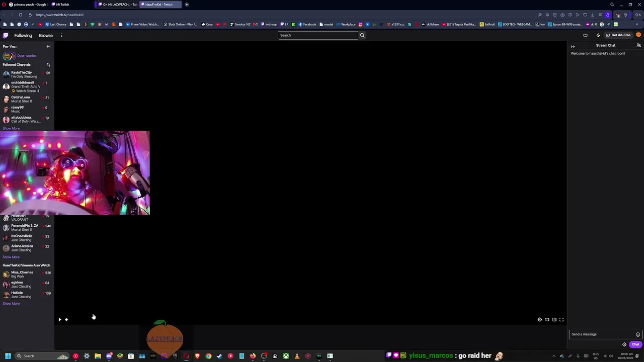Collapse the Stream Chat panel
The width and height of the screenshot is (644, 362).
[573, 47]
